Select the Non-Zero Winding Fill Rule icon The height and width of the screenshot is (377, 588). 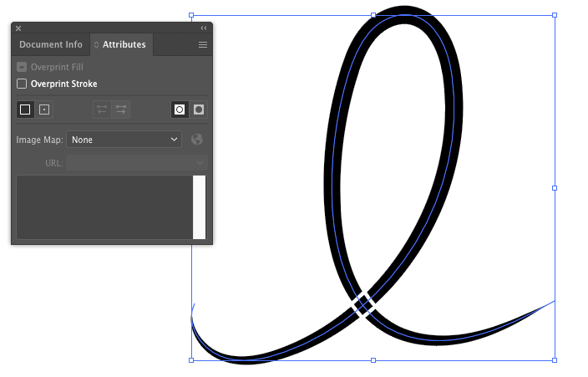tap(180, 110)
